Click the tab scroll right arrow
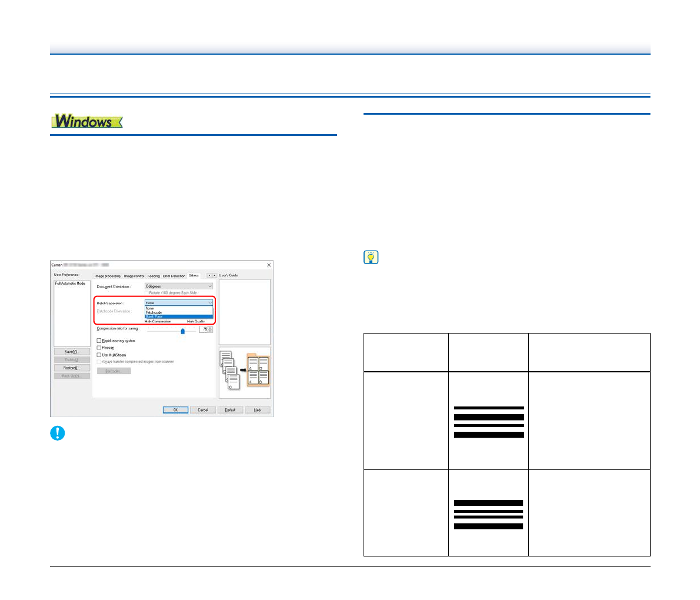 point(214,275)
